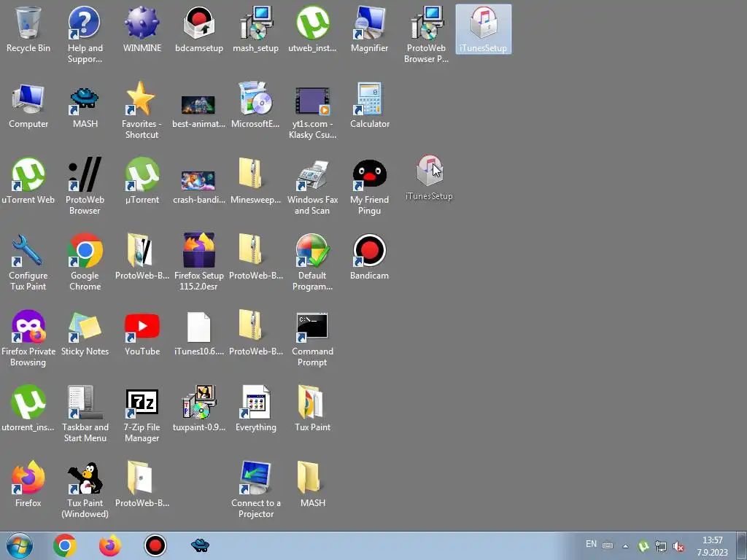Select the tuxpaint-0.9... installer icon
This screenshot has width=747, height=560.
pos(198,408)
